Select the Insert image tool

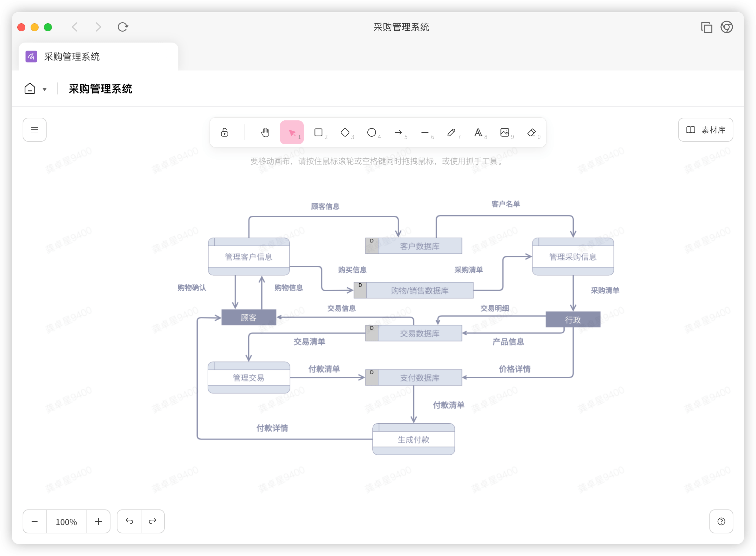[x=505, y=132]
